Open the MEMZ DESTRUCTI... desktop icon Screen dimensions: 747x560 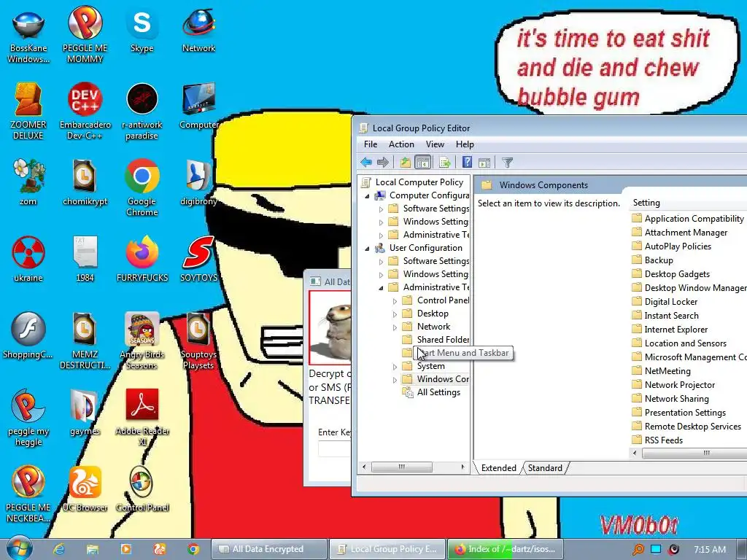click(85, 341)
